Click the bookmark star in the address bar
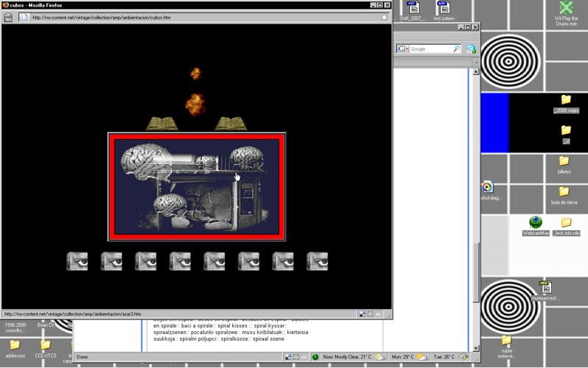588x368 pixels. click(384, 17)
